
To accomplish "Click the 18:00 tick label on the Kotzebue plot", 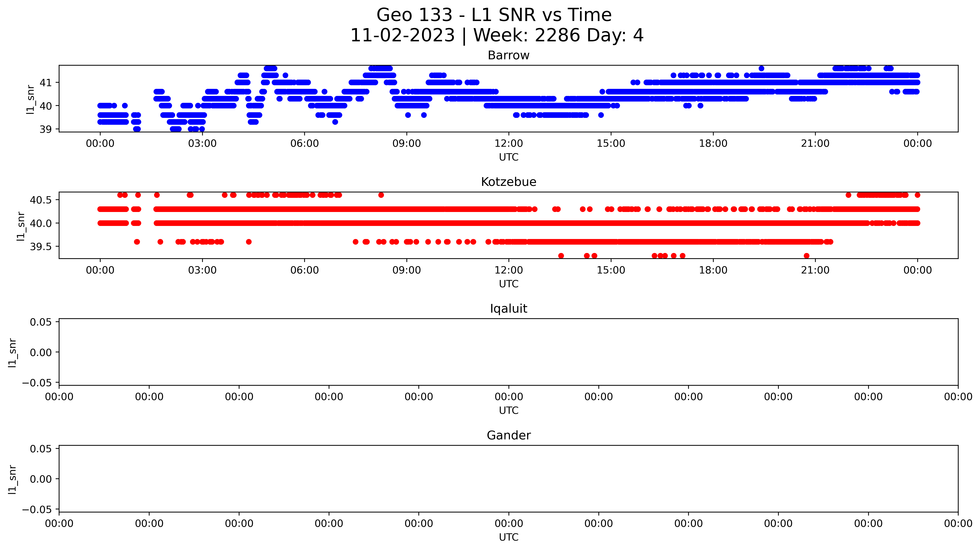I will click(x=713, y=271).
